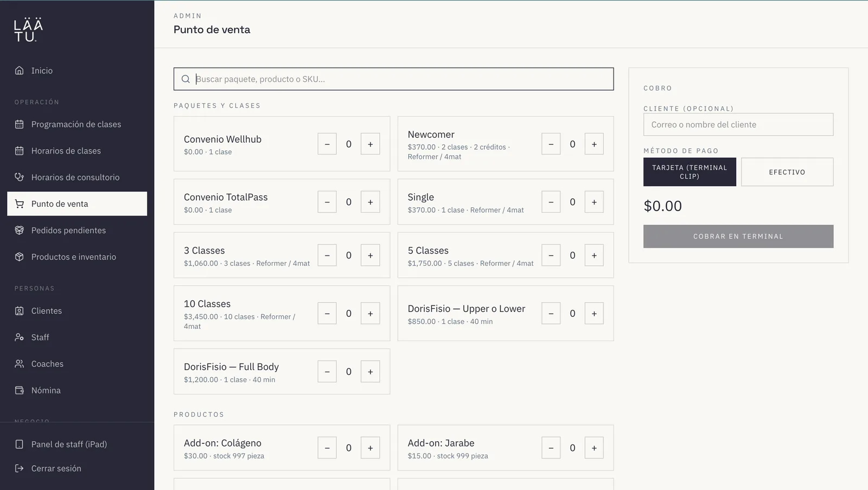Image resolution: width=868 pixels, height=490 pixels.
Task: Decrease 10 Classes quantity with minus
Action: pos(327,313)
